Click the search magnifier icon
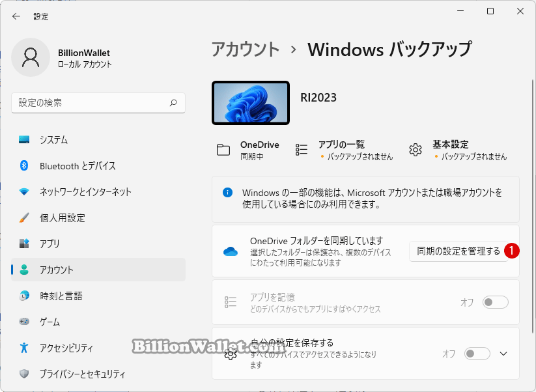This screenshot has width=536, height=392. click(x=173, y=102)
